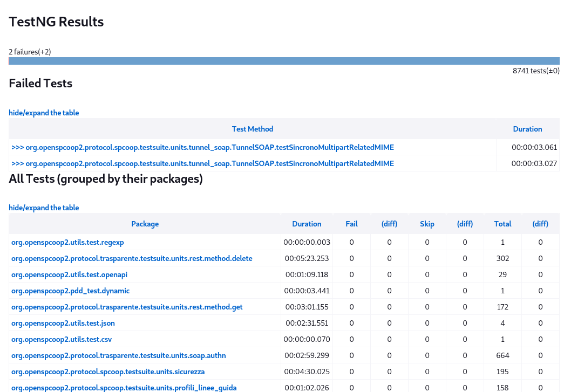Image resolution: width=564 pixels, height=392 pixels.
Task: Click the TestNG Results page heading
Action: pyautogui.click(x=56, y=22)
